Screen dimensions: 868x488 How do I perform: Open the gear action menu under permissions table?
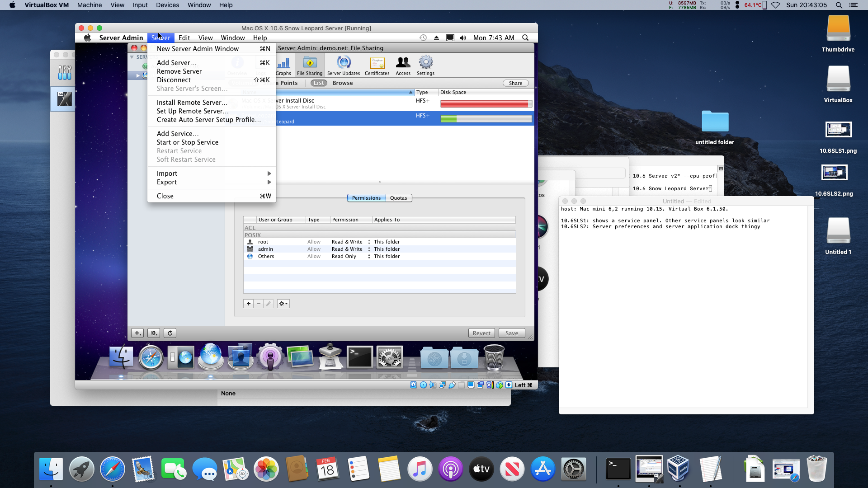283,304
